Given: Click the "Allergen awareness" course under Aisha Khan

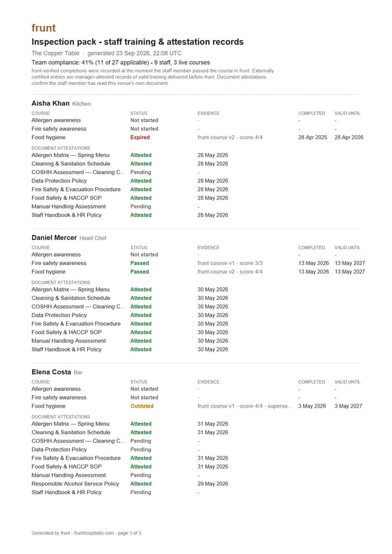Looking at the screenshot, I should (56, 120).
